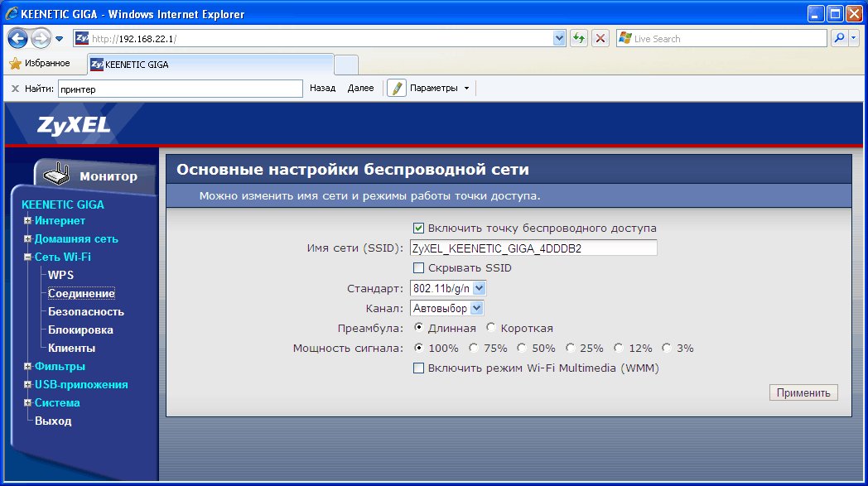Click the Применить apply button
The width and height of the screenshot is (868, 486).
(803, 392)
